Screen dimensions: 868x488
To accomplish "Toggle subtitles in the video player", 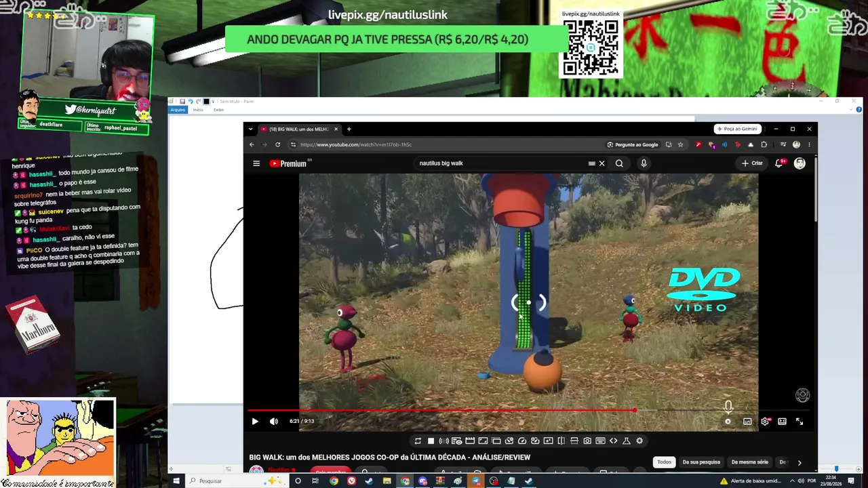I will tap(747, 422).
